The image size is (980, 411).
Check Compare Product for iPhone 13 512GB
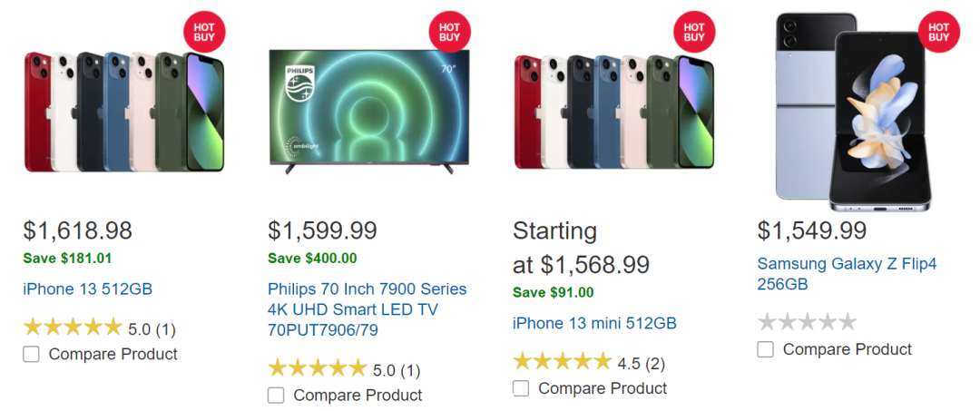click(31, 354)
